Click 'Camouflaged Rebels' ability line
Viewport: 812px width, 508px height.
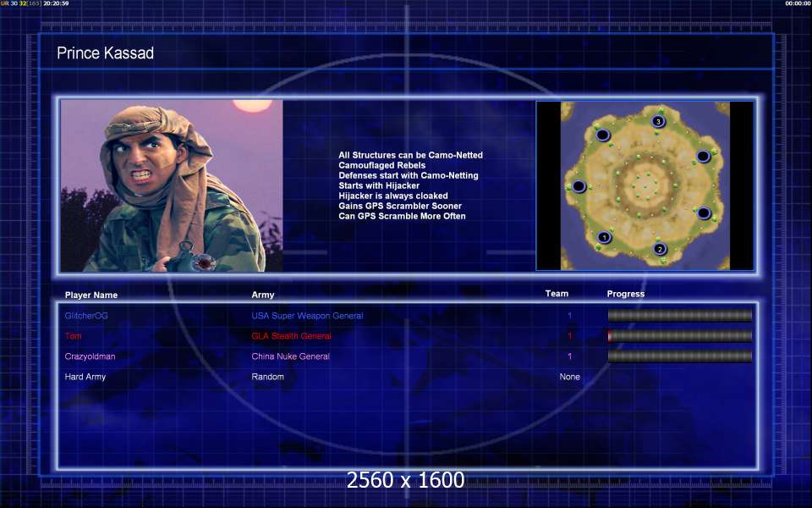point(381,165)
